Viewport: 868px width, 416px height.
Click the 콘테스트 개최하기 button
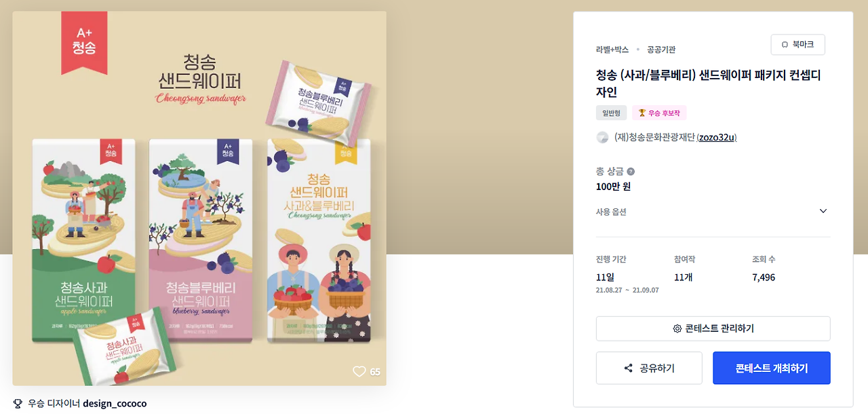click(772, 368)
